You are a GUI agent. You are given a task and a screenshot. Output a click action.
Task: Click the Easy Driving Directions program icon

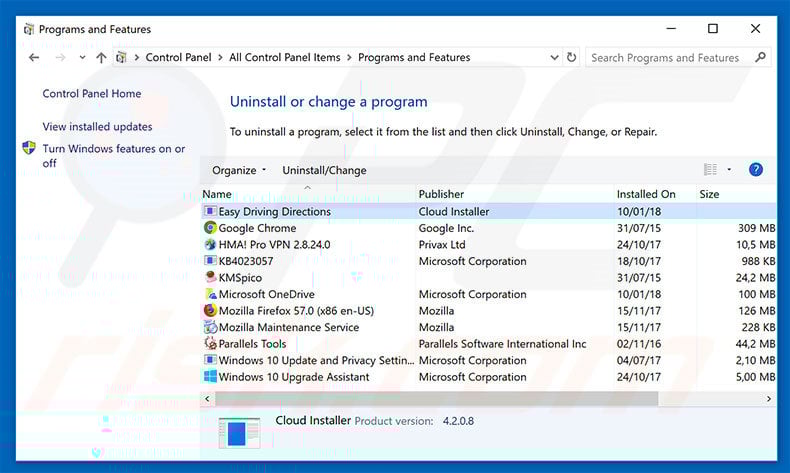210,212
